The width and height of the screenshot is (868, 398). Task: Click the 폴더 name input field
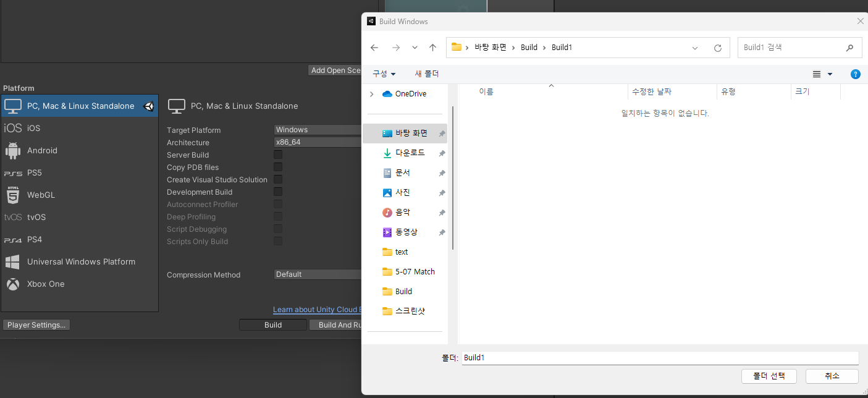tap(660, 358)
